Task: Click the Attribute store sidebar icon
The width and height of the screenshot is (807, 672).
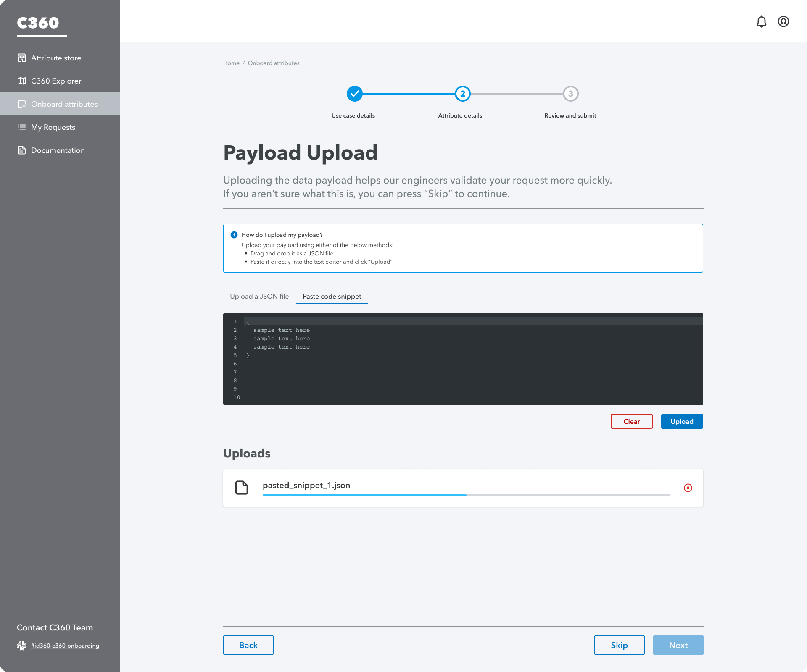Action: [22, 58]
